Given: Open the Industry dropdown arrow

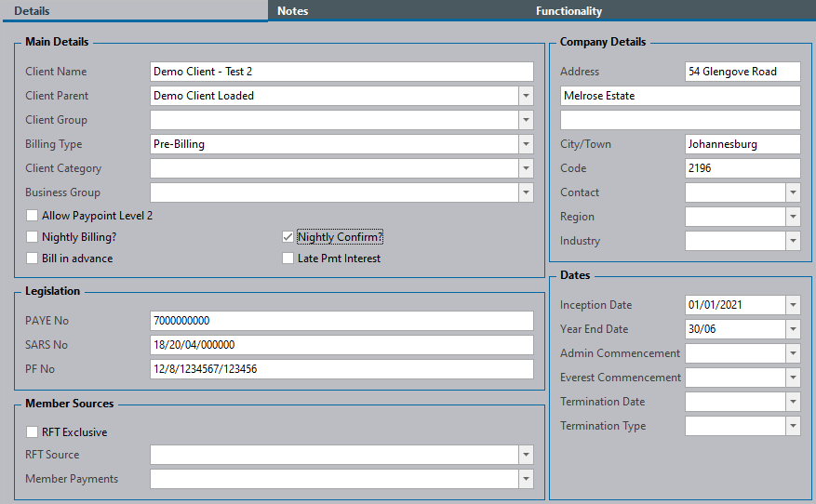Looking at the screenshot, I should coord(793,241).
